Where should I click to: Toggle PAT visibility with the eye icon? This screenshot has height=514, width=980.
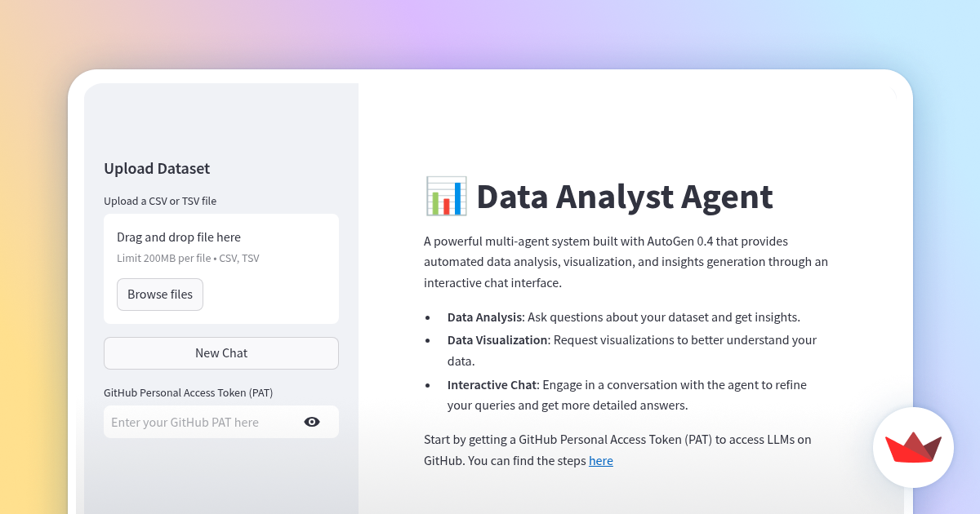312,422
